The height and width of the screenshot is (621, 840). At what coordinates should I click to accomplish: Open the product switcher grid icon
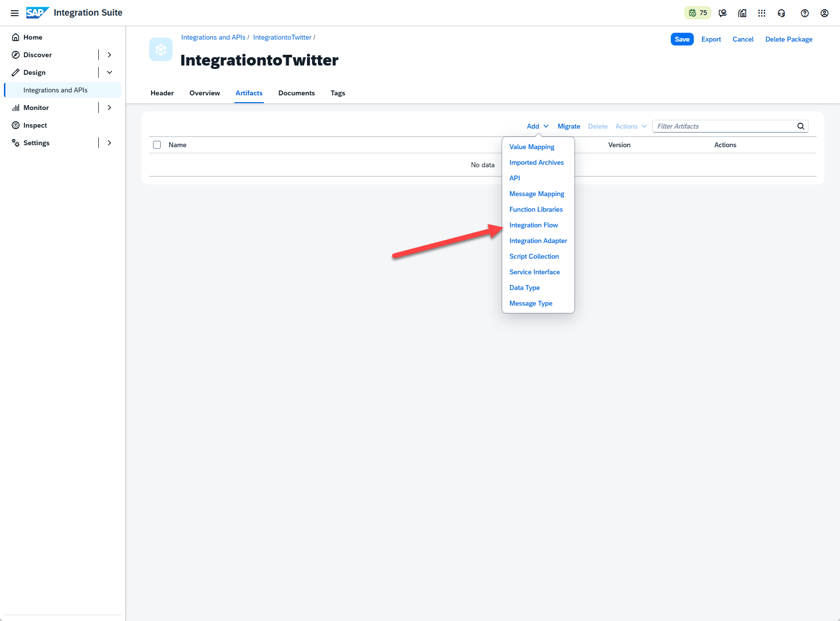761,13
